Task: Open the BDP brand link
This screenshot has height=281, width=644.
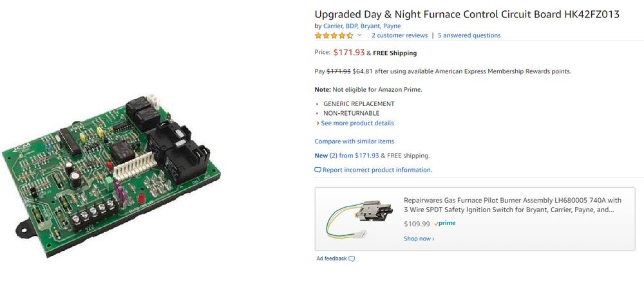Action: 352,26
